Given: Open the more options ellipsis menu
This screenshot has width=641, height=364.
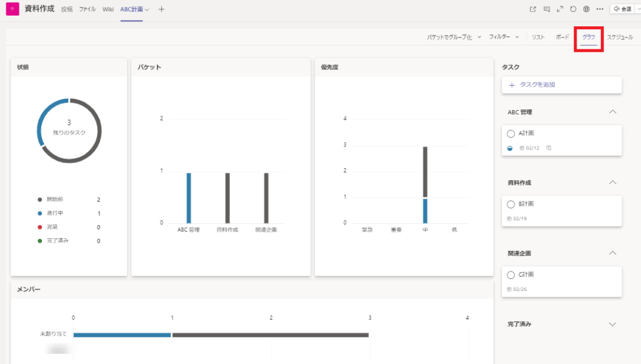Looking at the screenshot, I should [x=600, y=9].
